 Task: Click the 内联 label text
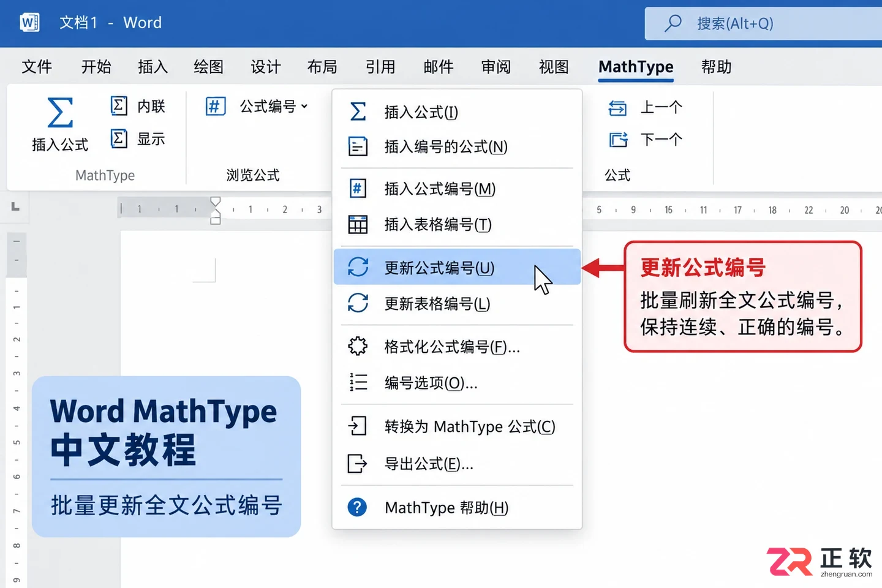(x=151, y=106)
